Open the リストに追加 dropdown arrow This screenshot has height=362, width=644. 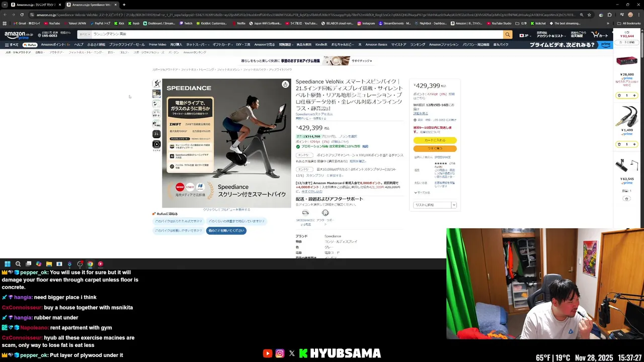[x=454, y=205]
